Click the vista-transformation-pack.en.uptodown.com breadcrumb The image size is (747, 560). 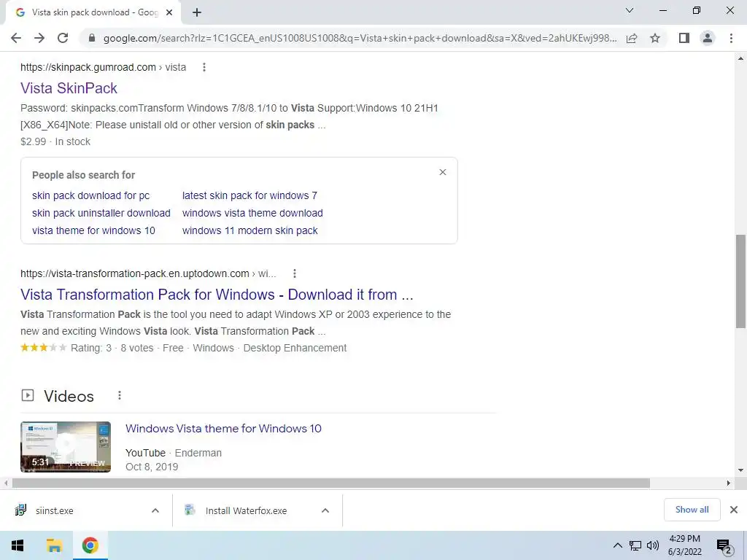(x=148, y=273)
